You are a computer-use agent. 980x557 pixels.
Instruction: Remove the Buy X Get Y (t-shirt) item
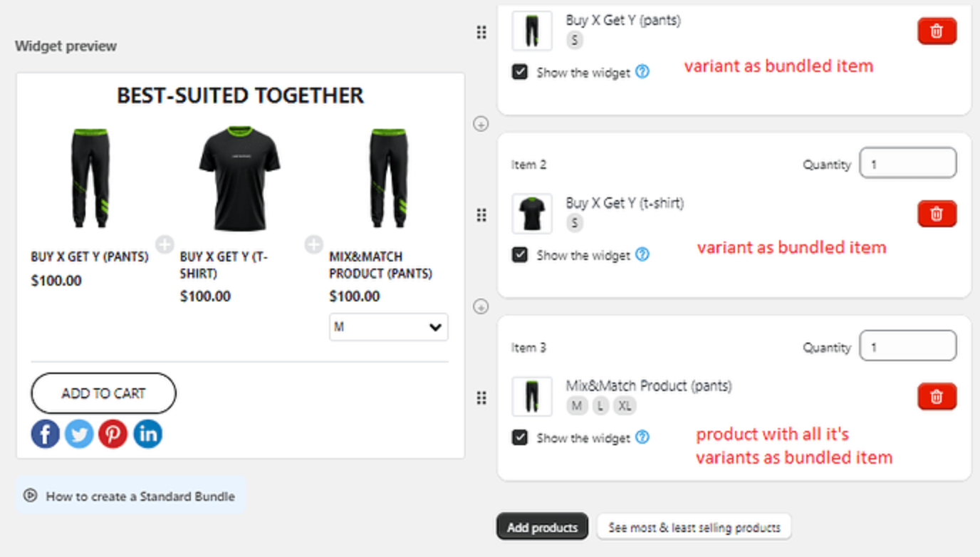937,214
